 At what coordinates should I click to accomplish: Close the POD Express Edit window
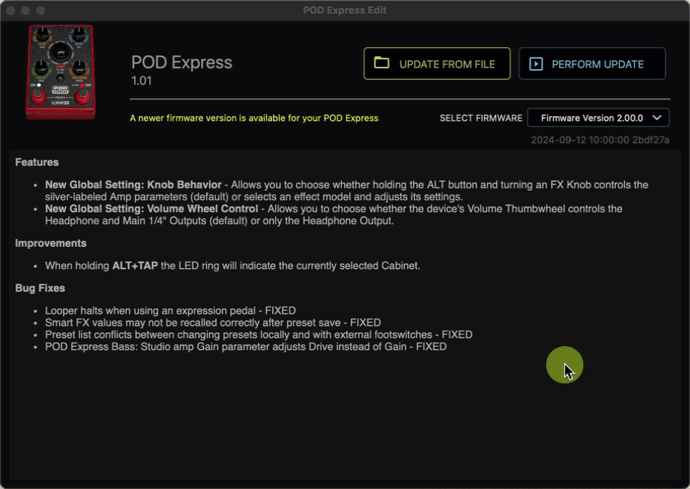(x=11, y=10)
